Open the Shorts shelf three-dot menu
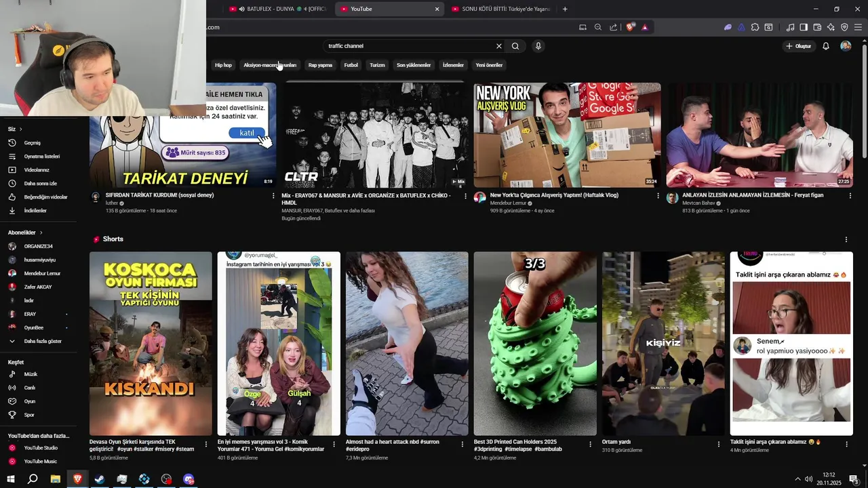The width and height of the screenshot is (868, 488). [846, 239]
